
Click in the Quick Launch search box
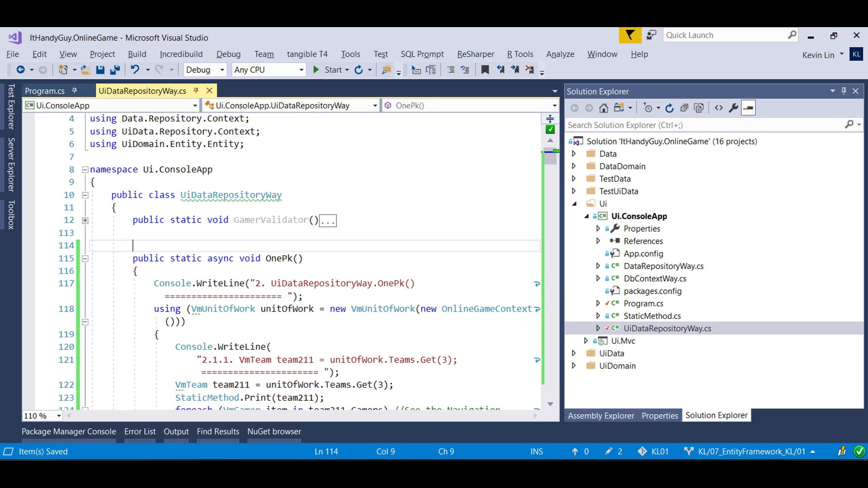coord(723,35)
